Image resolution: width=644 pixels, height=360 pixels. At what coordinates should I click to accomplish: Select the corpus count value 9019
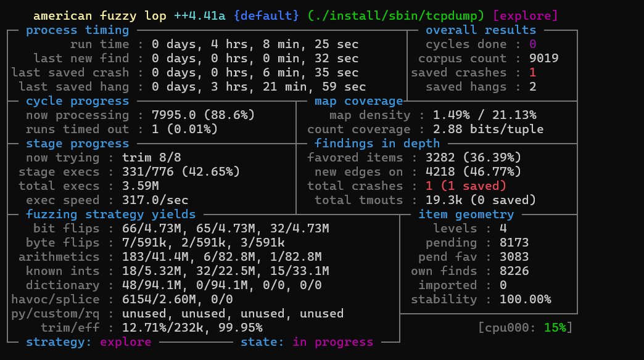(x=544, y=59)
